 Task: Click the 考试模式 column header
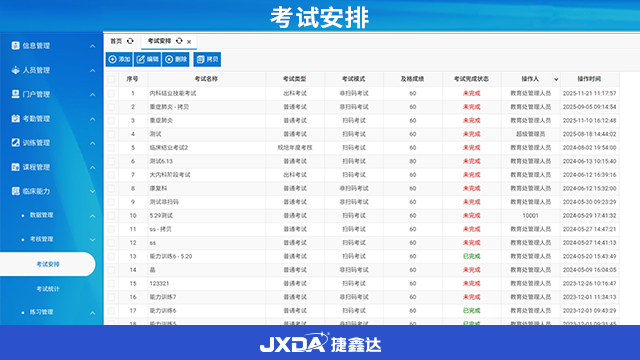tap(353, 79)
